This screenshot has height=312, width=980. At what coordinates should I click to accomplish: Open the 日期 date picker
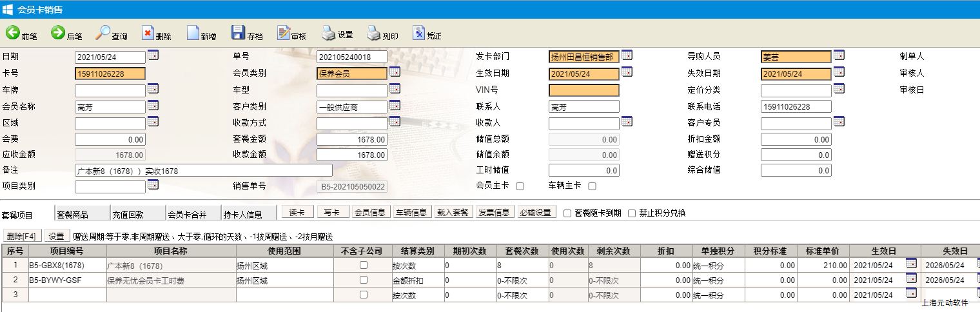pos(153,55)
